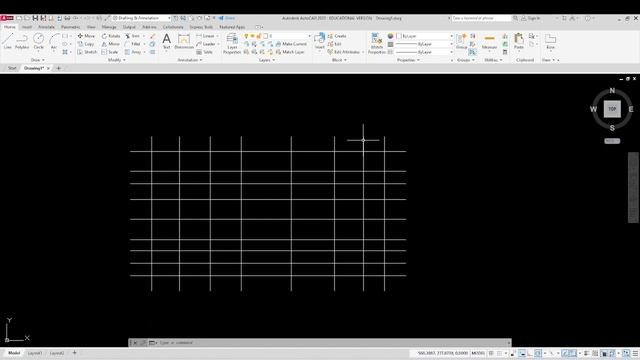Screen dimensions: 640x360
Task: Activate the Stretch command
Action: coord(87,52)
